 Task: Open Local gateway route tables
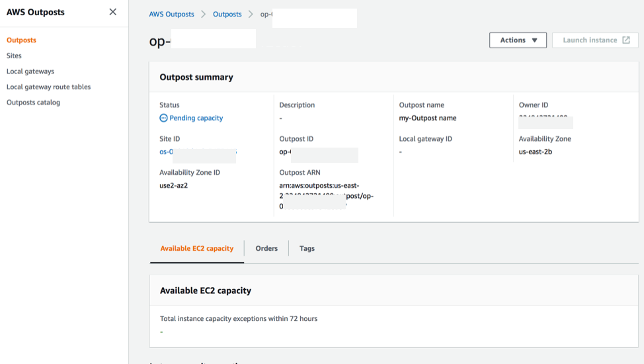[48, 87]
